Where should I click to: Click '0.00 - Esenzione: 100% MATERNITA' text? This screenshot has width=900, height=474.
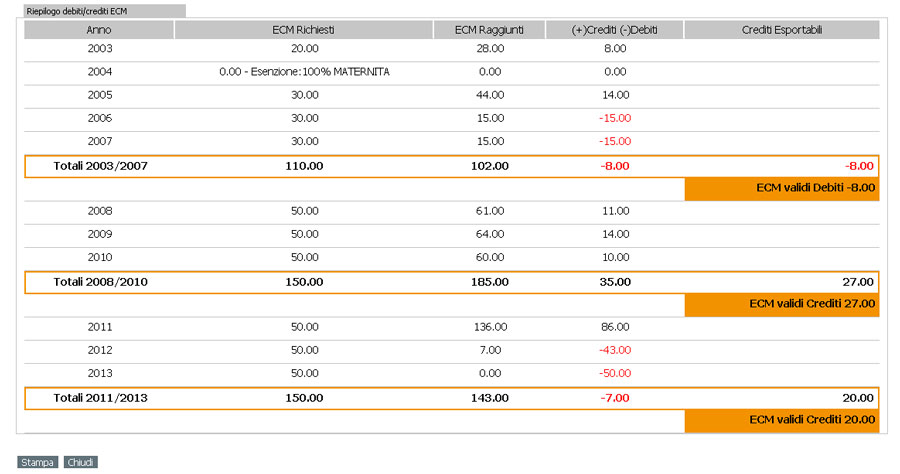pos(304,72)
